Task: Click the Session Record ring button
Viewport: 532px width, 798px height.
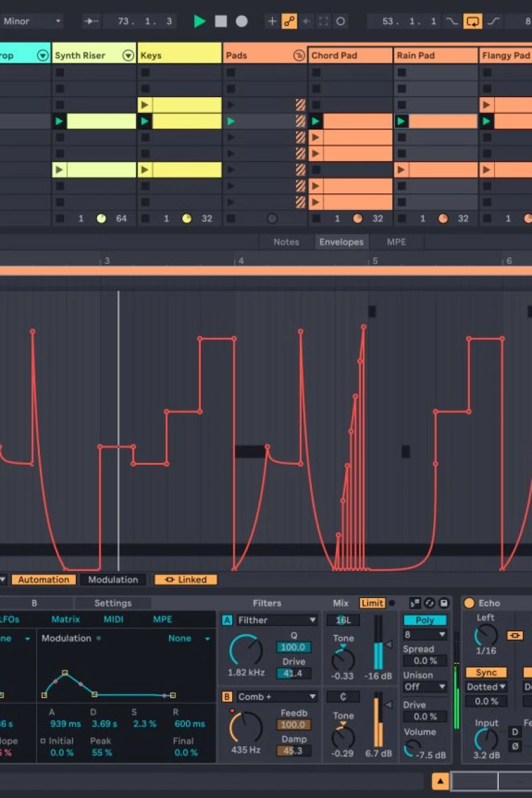Action: pyautogui.click(x=340, y=21)
